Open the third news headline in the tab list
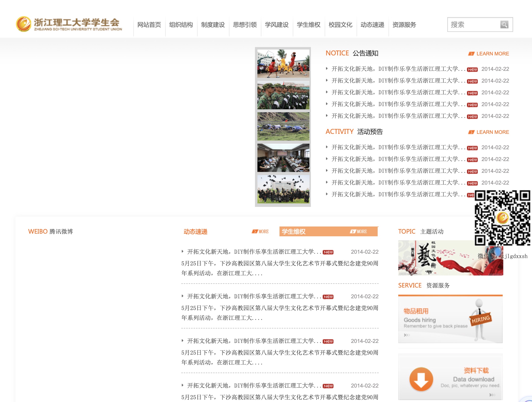 (x=254, y=341)
